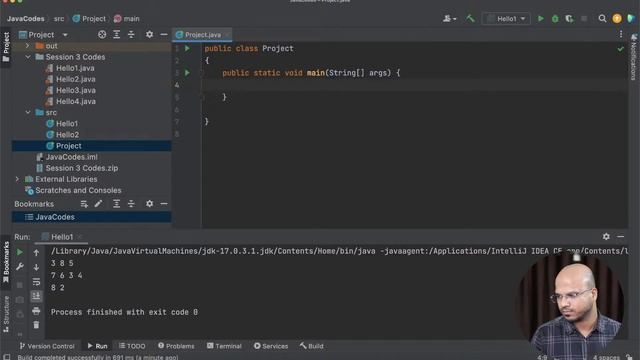Expand the out folder

click(x=27, y=46)
